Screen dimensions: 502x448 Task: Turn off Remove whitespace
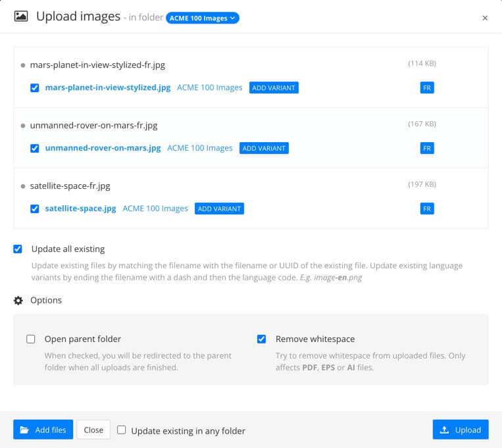[x=262, y=339]
